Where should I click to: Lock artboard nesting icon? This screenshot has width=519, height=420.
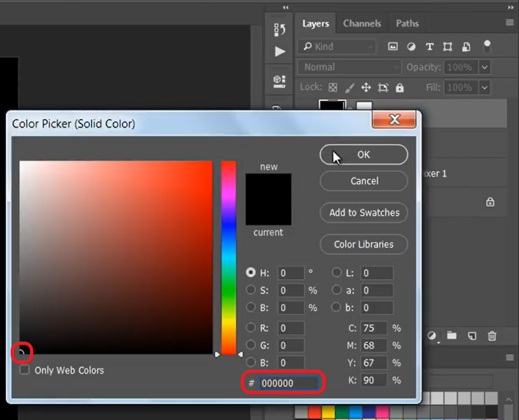383,88
